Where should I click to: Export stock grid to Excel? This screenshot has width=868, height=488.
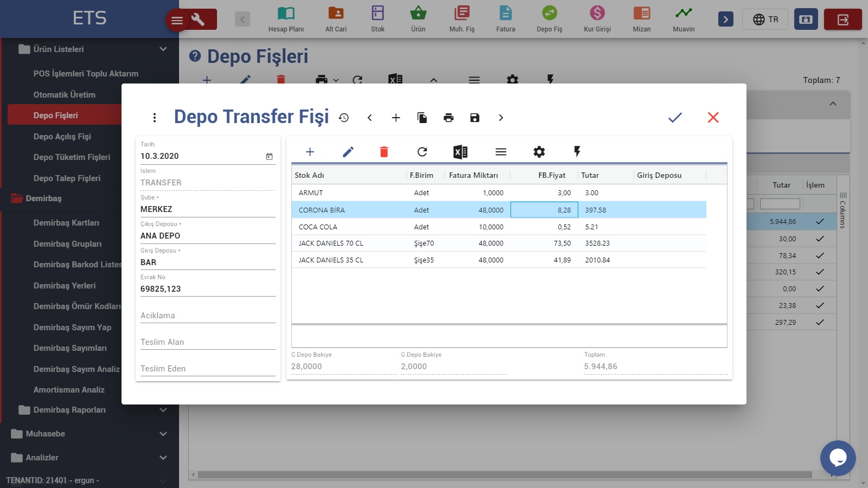460,152
